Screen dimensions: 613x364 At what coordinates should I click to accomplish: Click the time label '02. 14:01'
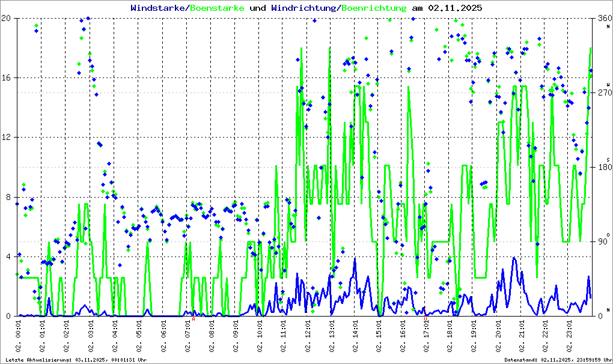click(355, 336)
